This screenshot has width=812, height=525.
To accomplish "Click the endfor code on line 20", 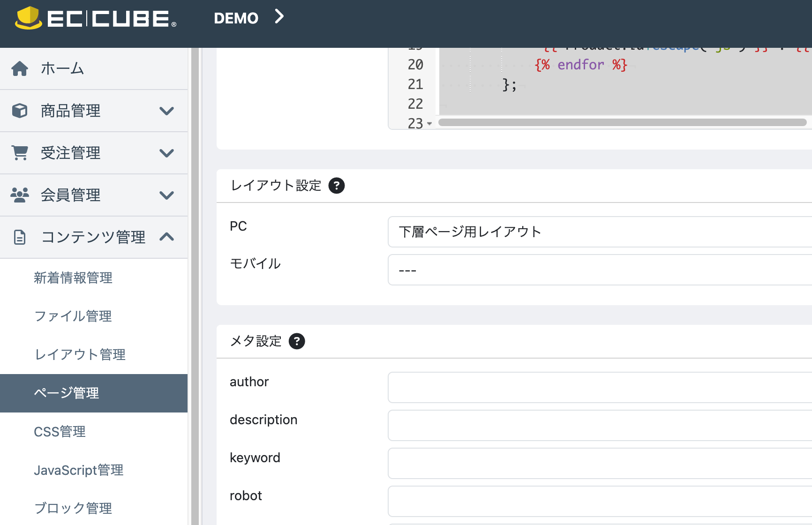I will pos(581,65).
